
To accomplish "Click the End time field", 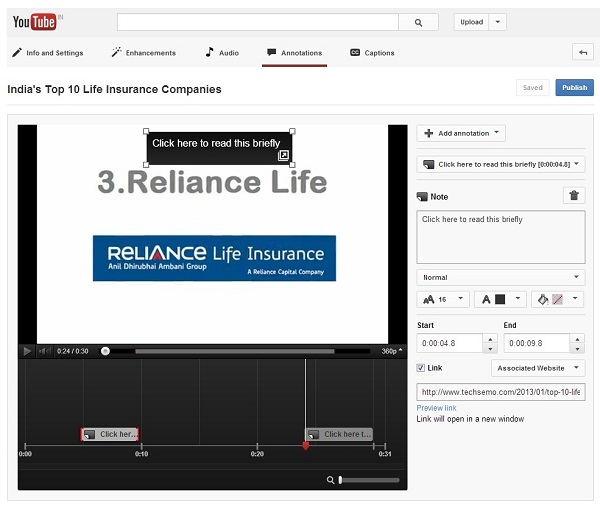I will point(537,343).
